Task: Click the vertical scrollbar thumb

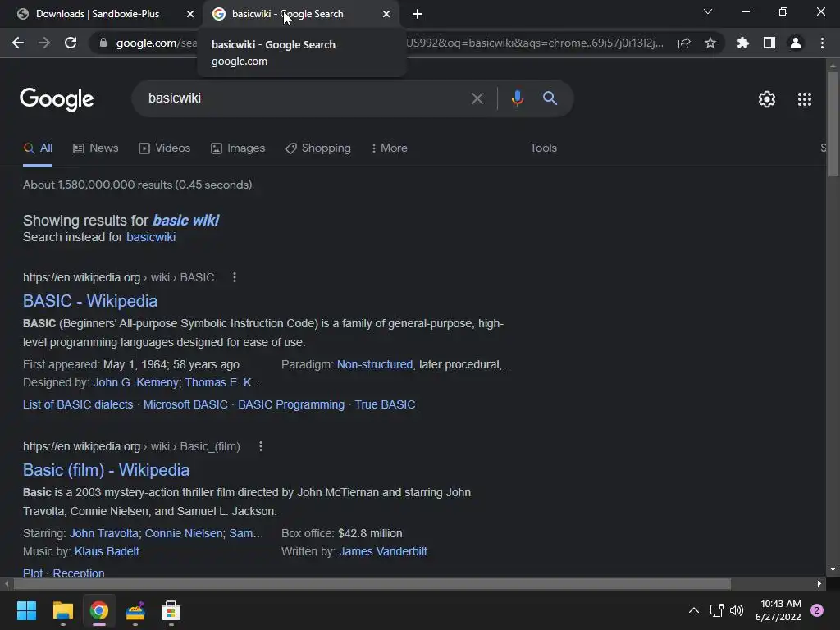Action: coord(833,123)
